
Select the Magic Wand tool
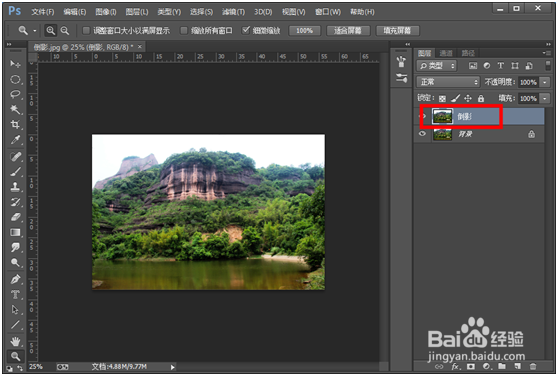tap(15, 109)
